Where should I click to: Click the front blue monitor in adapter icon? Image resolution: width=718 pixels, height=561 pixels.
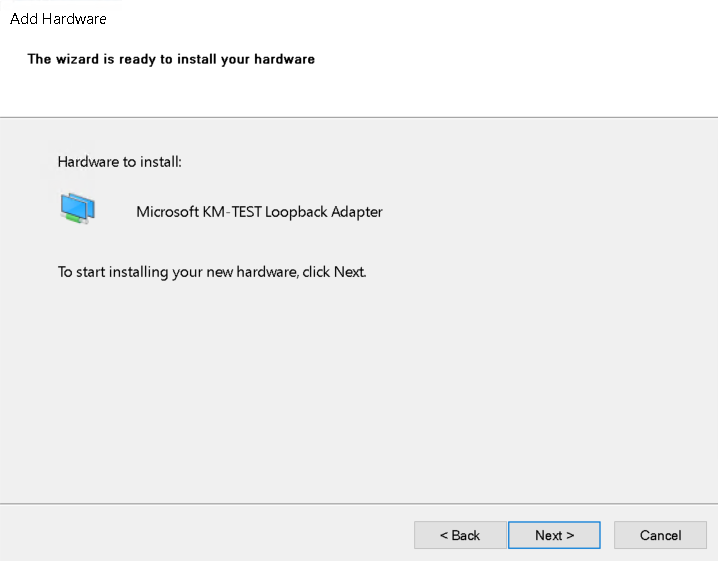(x=73, y=206)
